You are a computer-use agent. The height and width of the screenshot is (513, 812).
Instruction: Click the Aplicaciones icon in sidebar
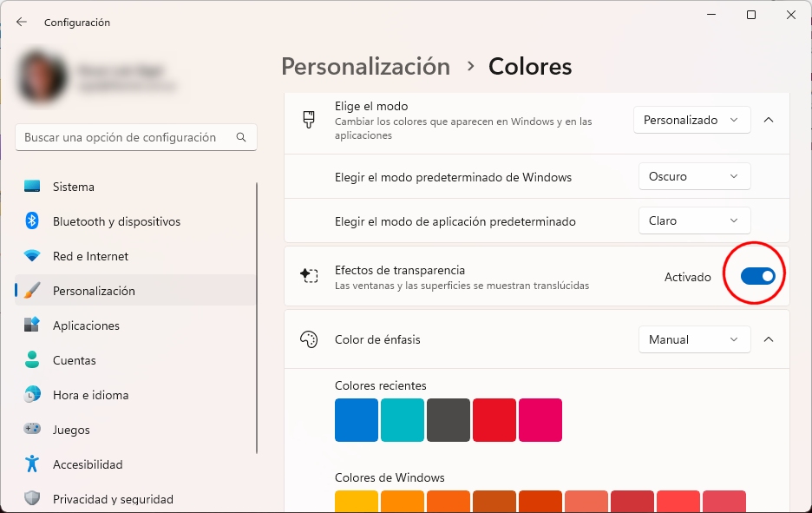(32, 325)
